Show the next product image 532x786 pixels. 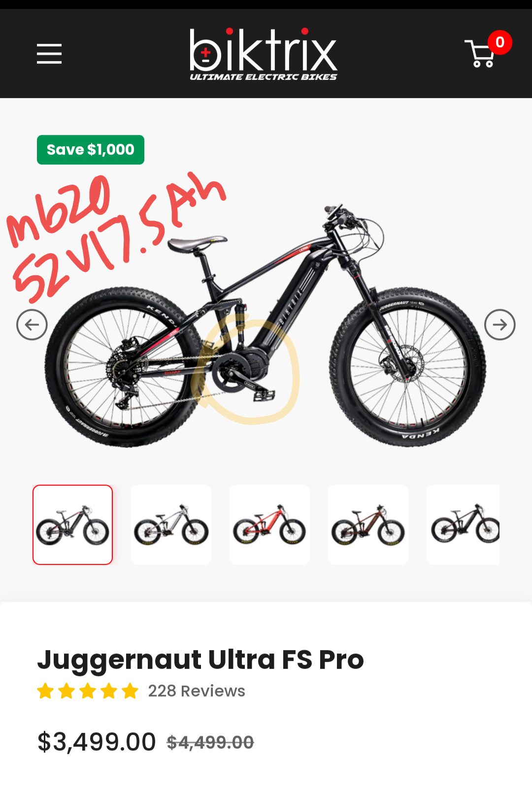pyautogui.click(x=500, y=325)
